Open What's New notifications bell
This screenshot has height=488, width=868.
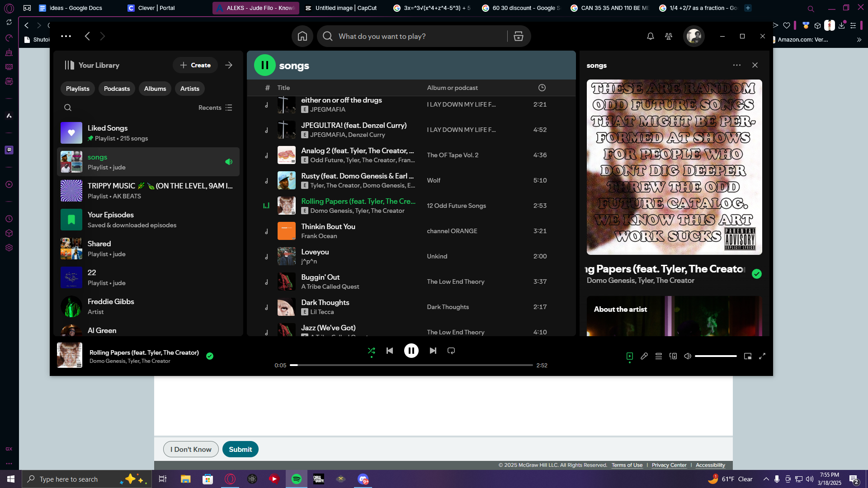(651, 36)
